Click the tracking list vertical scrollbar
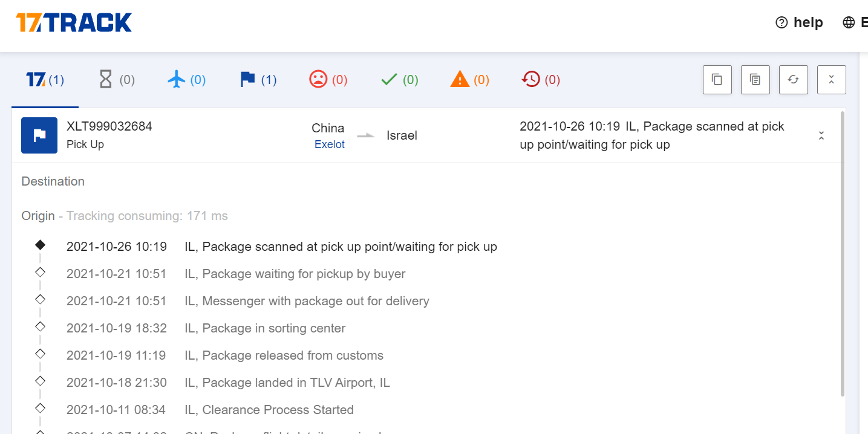Screen dimensions: 868x434 [x=843, y=254]
